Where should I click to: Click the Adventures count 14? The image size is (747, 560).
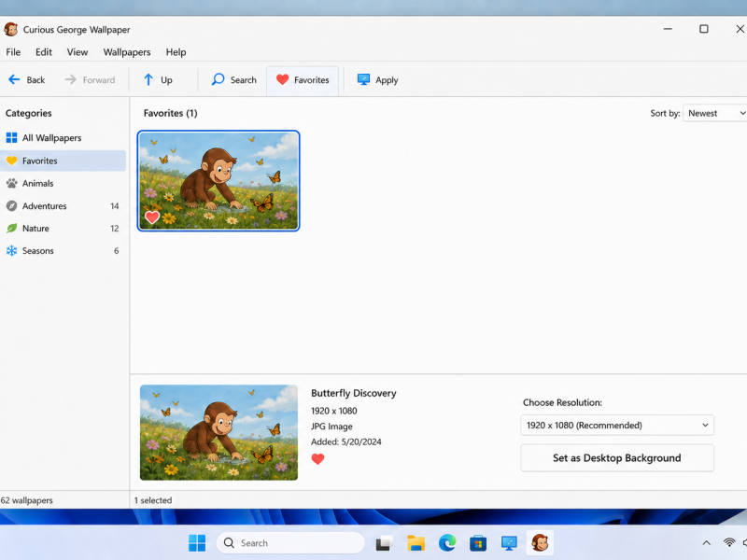pos(114,206)
